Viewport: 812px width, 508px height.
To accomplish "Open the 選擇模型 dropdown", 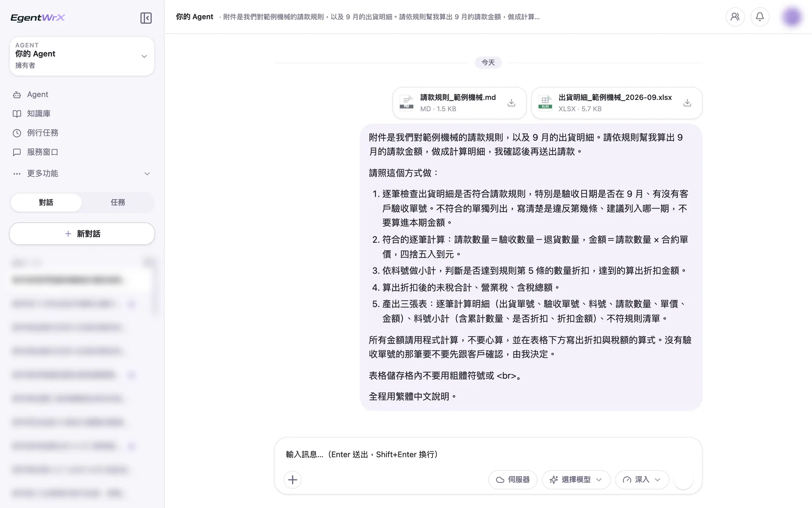I will click(576, 480).
